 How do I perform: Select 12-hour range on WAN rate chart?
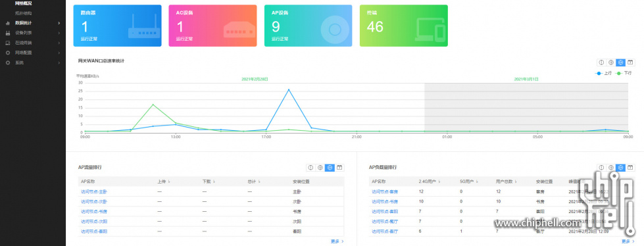pos(610,62)
